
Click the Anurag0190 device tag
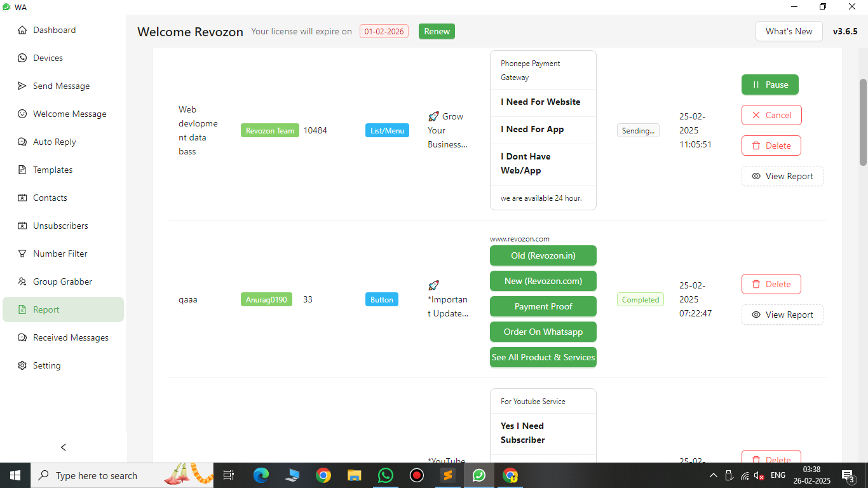pyautogui.click(x=266, y=299)
